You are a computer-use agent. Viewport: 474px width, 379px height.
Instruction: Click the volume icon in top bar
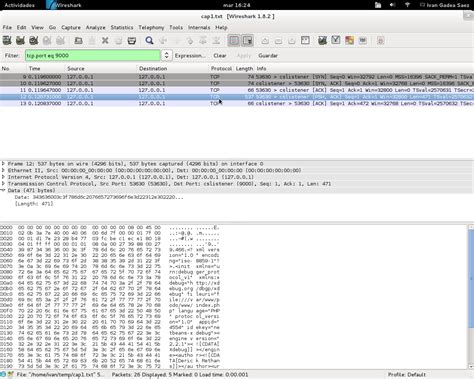click(x=392, y=5)
